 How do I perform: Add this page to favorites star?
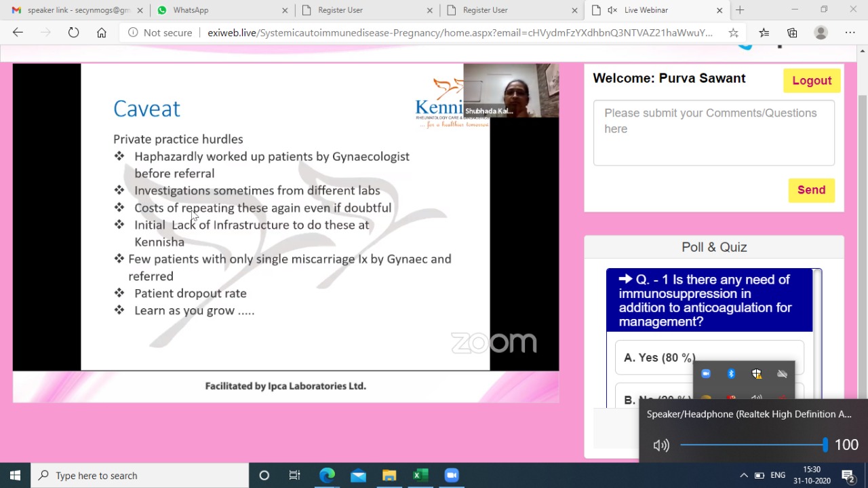tap(733, 33)
